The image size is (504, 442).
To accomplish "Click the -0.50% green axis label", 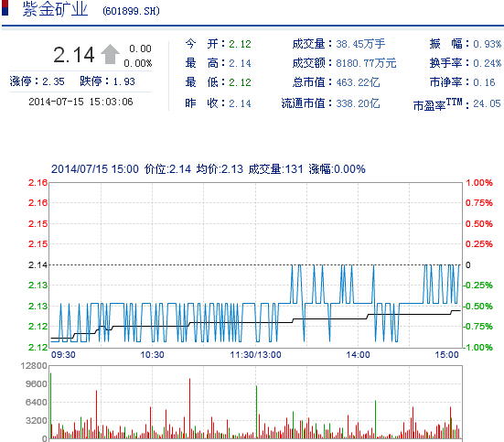I will click(478, 306).
